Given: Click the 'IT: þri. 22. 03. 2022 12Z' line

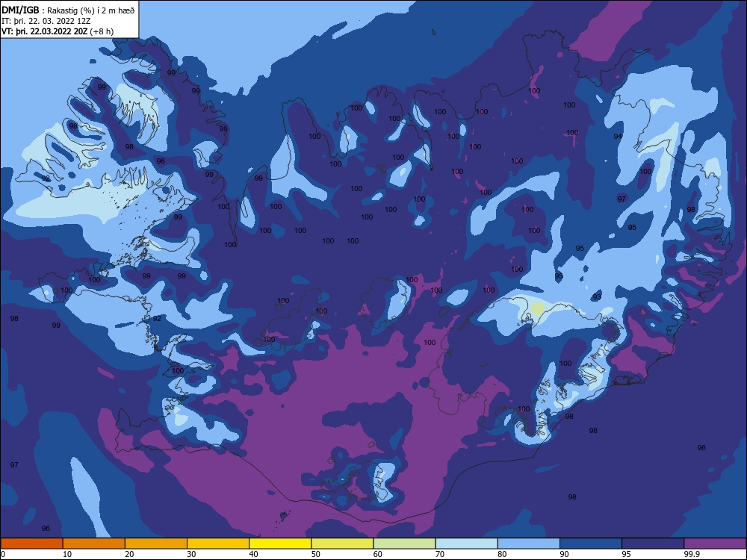Looking at the screenshot, I should tap(46, 21).
